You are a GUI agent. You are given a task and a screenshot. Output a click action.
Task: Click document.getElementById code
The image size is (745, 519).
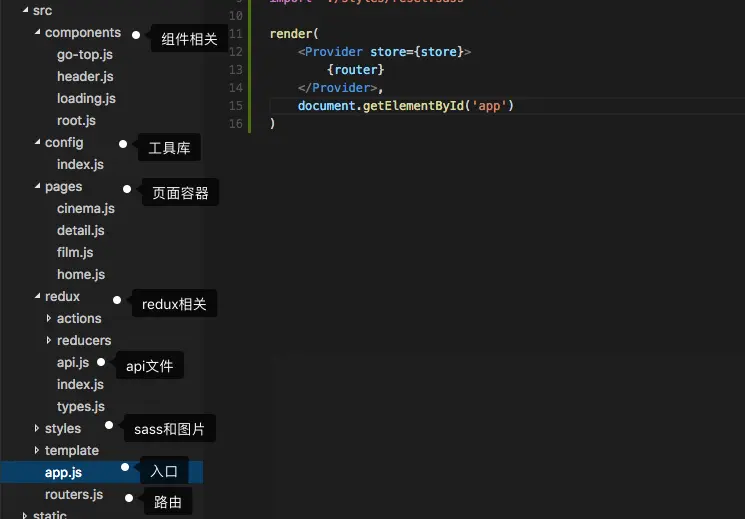click(x=381, y=106)
